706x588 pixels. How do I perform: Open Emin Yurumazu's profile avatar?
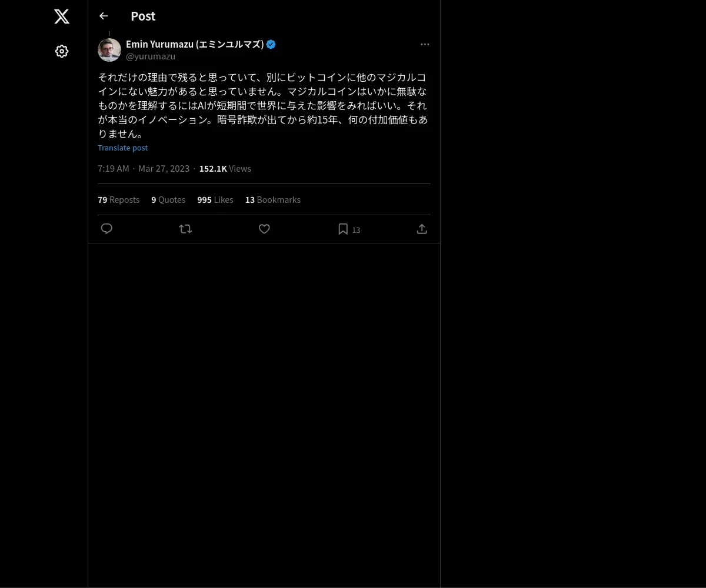[x=109, y=50]
